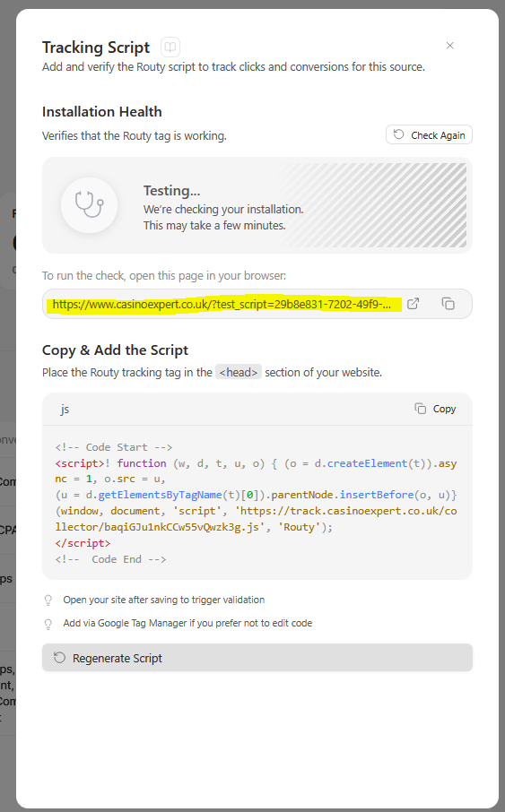Screen dimensions: 505x812
Task: Click lightbulb icon beside Tag Manager tip
Action: coord(48,624)
